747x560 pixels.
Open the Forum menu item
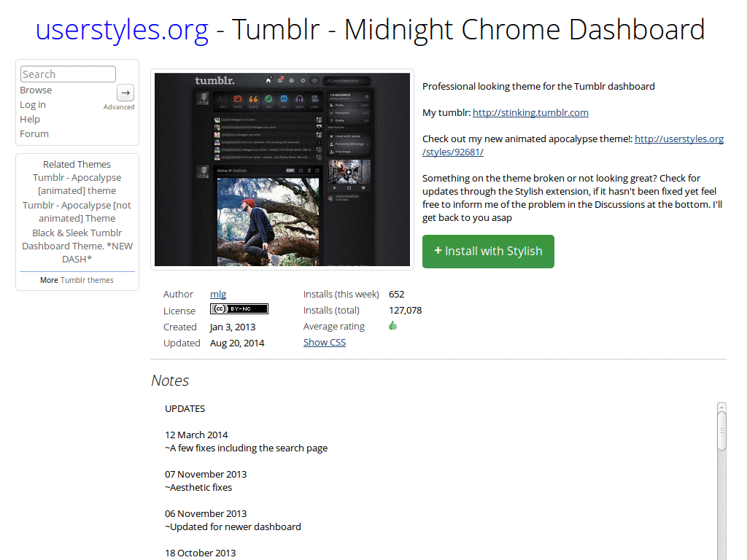tap(34, 134)
